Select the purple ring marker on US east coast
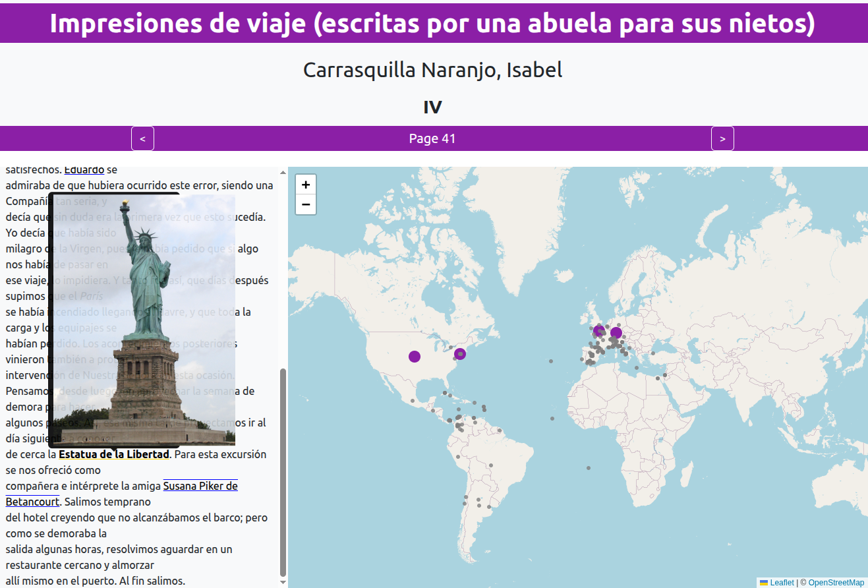868x588 pixels. 461,354
